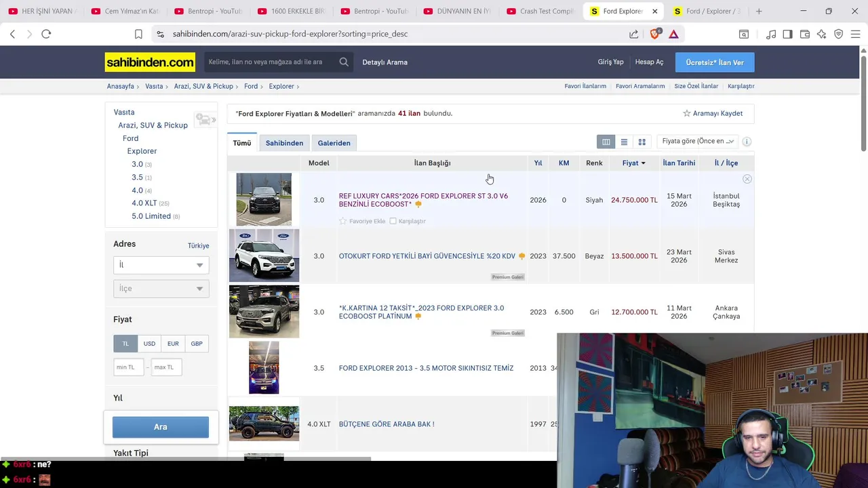Sort by İl / İlçe column header
The width and height of the screenshot is (868, 488).
tap(726, 163)
